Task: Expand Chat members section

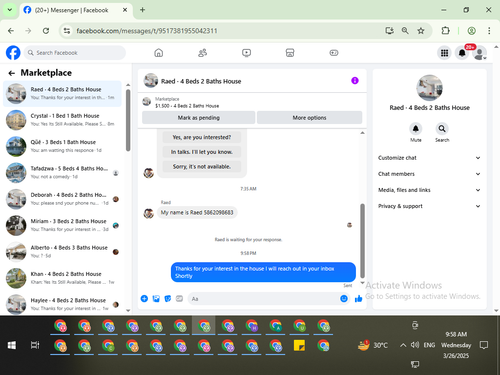Action: pos(429,174)
